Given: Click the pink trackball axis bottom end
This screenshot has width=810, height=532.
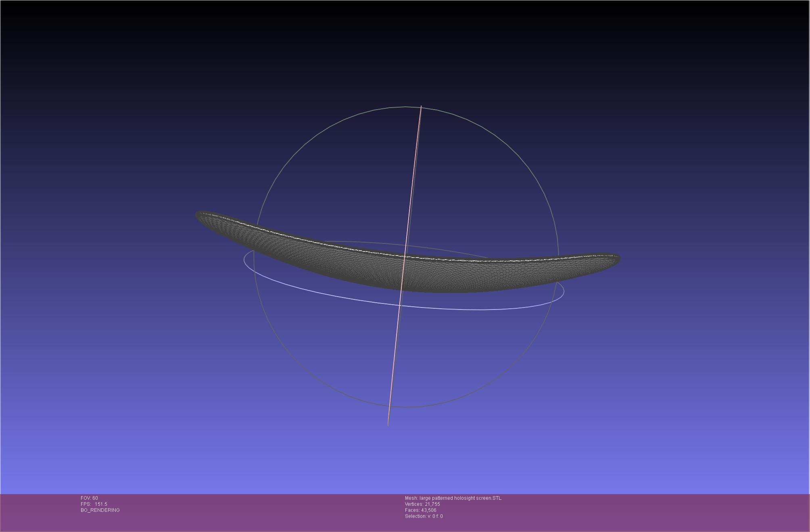Looking at the screenshot, I should tap(388, 424).
